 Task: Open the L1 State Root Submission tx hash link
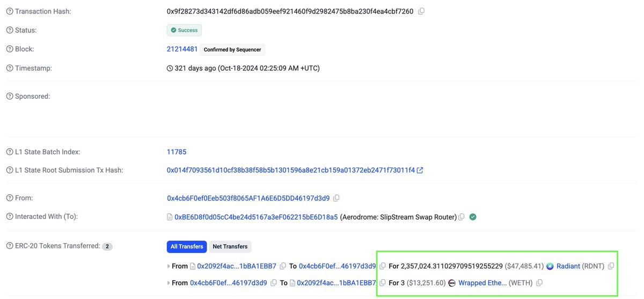tap(291, 170)
